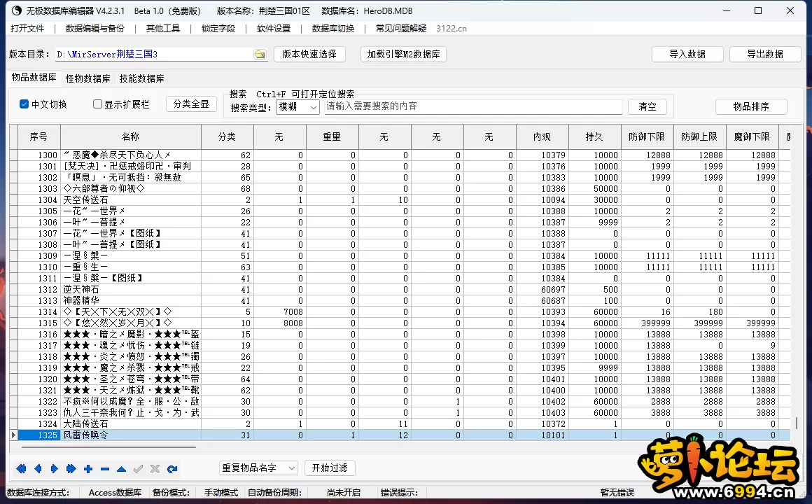This screenshot has width=812, height=504.
Task: Toggle the 中文切换 checkbox
Action: [x=24, y=104]
